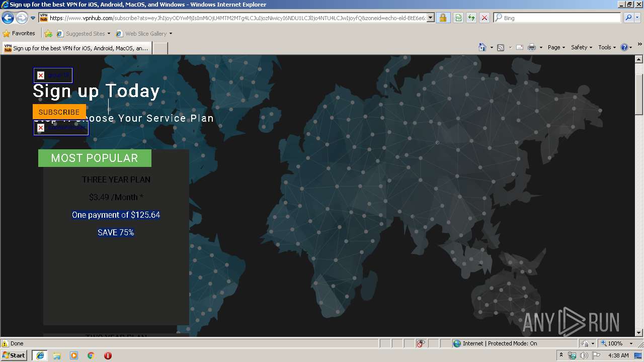Screen dimensions: 644x362
Task: Open Action Center flag icon
Action: pos(596,355)
